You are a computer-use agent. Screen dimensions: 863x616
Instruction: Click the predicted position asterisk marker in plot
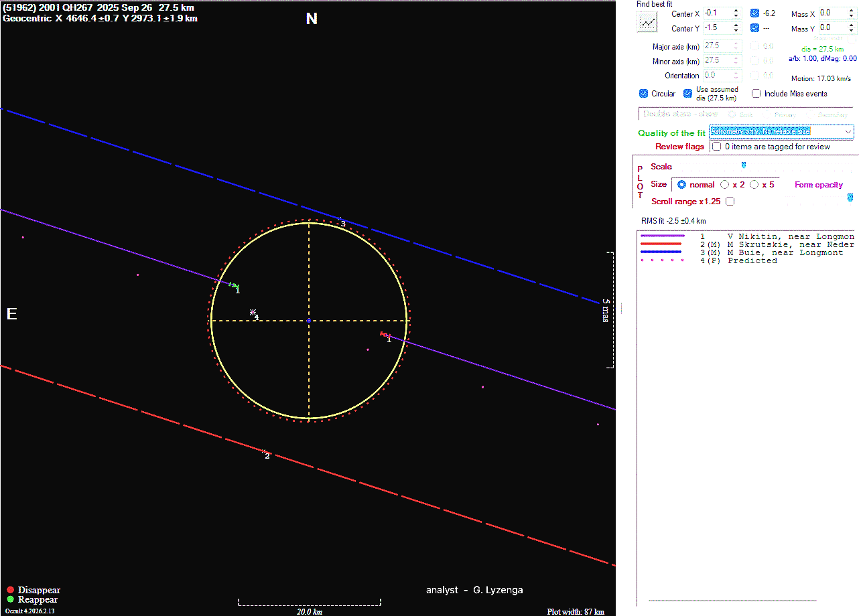coord(253,312)
